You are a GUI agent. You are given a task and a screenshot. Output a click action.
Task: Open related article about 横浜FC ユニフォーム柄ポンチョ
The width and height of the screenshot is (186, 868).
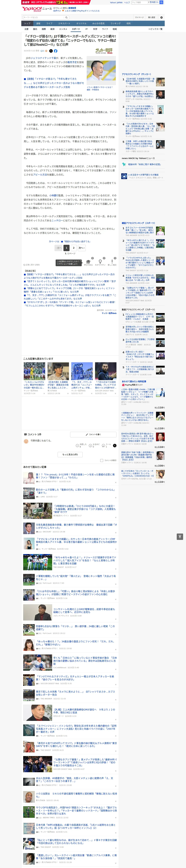tap(70, 297)
